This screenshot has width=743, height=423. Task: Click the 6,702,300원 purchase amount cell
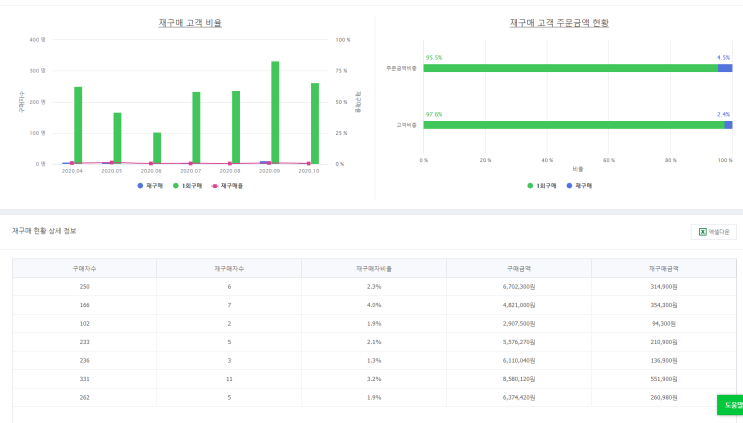pos(519,287)
